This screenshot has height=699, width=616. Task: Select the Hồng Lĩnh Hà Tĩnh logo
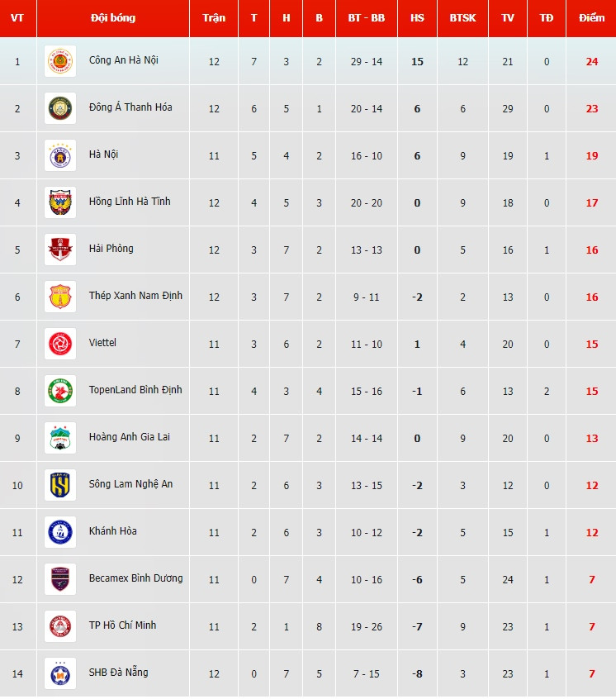(x=60, y=202)
